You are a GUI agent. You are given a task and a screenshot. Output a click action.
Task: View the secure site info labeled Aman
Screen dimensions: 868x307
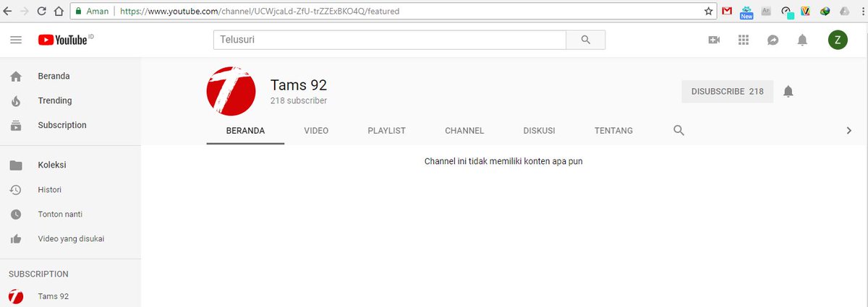coord(91,12)
